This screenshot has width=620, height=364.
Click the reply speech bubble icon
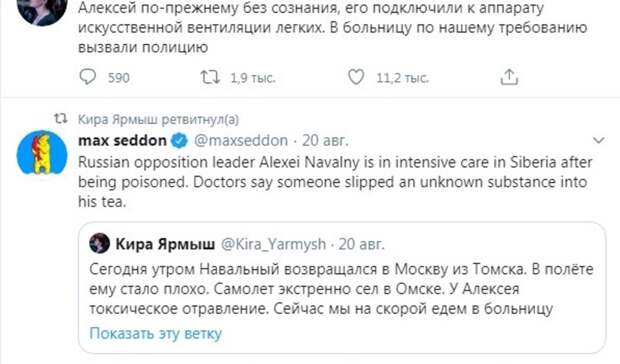pyautogui.click(x=87, y=77)
